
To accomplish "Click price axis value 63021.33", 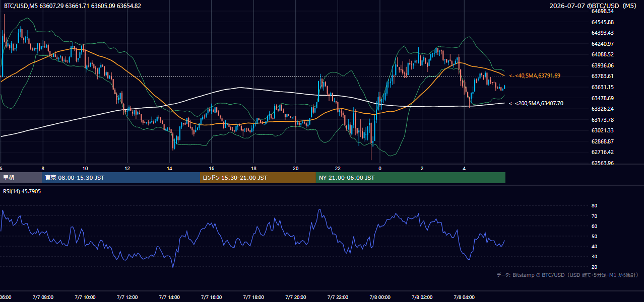I will coord(603,130).
